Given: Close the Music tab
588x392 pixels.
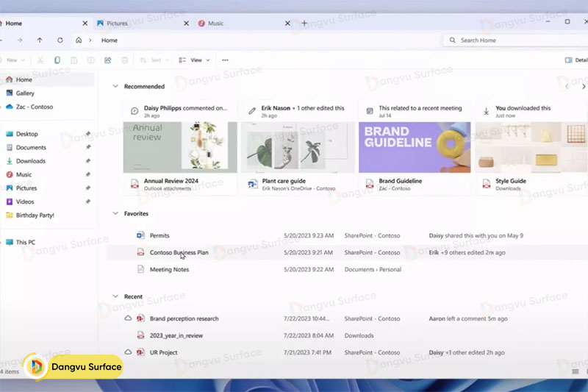Looking at the screenshot, I should (287, 24).
